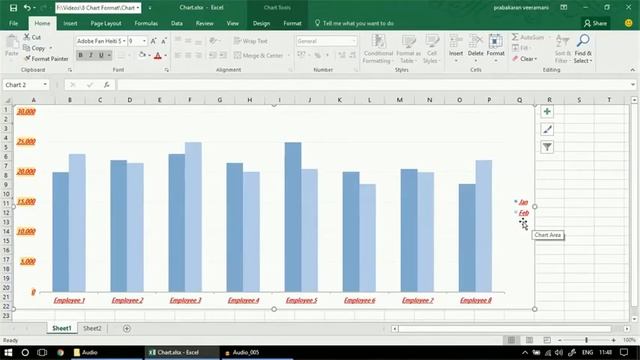Open the number format General dropdown
The width and height of the screenshot is (640, 360).
point(353,41)
